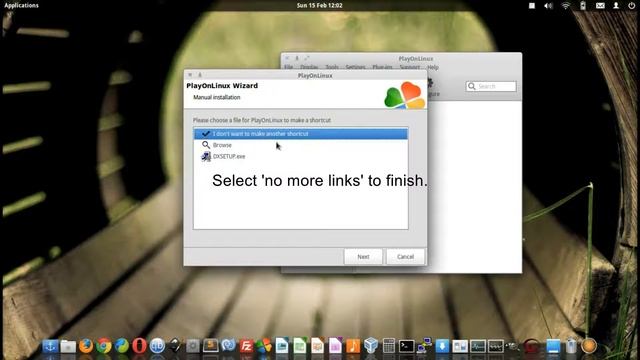Open the clock showing Sun 15 Feb 12:02
This screenshot has width=640, height=360.
320,5
